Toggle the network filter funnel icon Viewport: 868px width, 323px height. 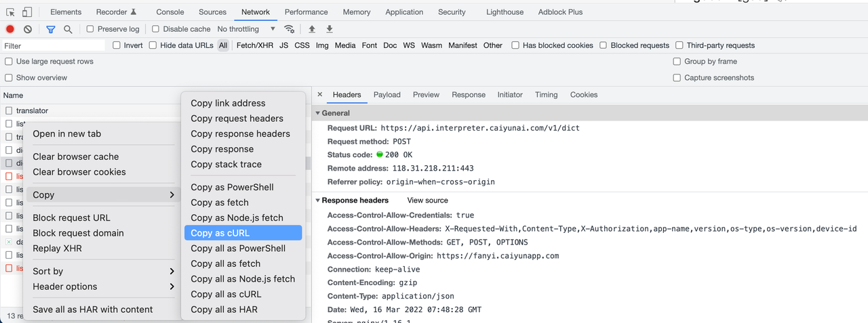pyautogui.click(x=51, y=29)
